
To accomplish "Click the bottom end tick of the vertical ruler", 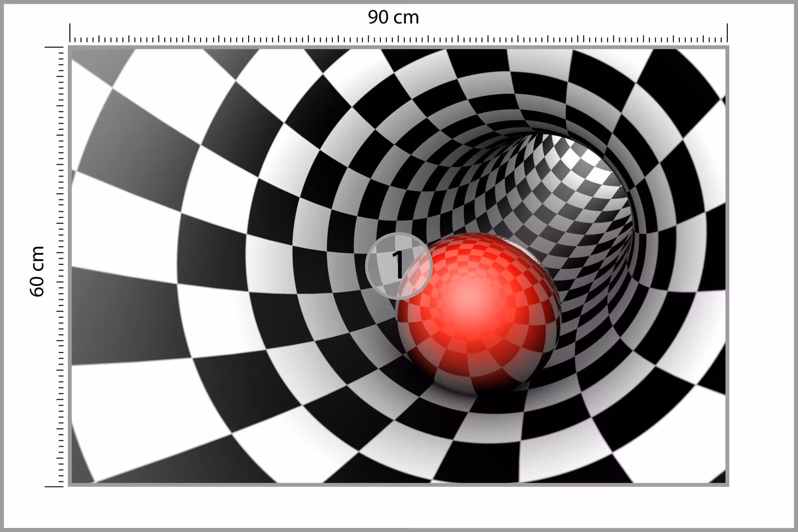I will (x=54, y=487).
